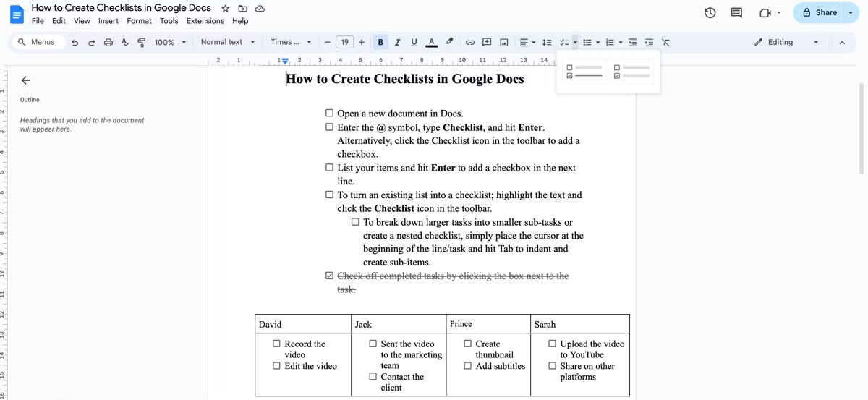868x400 pixels.
Task: Check the 'To break down larger tasks' checkbox
Action: pos(355,222)
